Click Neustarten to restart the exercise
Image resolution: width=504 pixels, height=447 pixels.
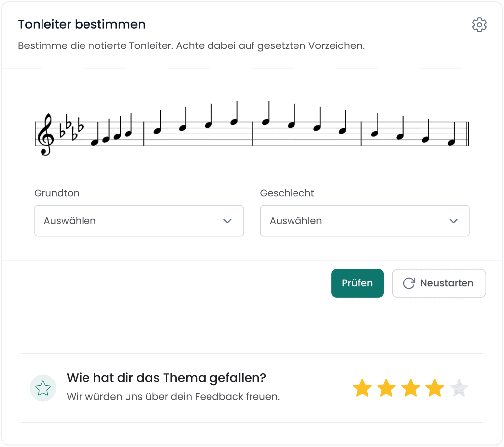[439, 283]
